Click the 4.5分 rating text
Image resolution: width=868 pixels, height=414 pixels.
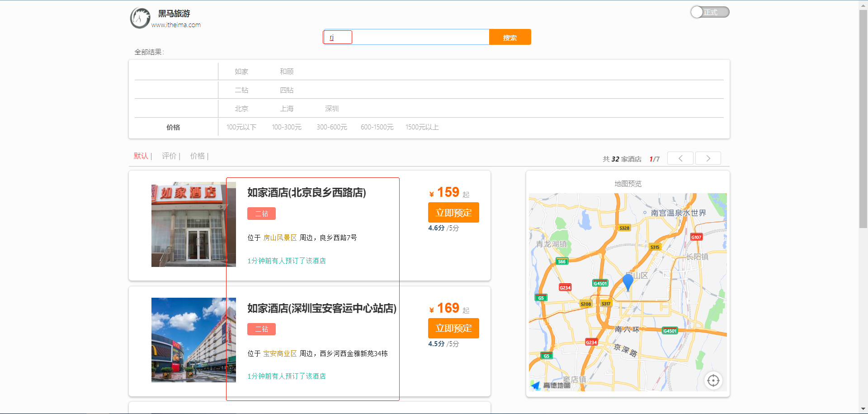tap(436, 344)
